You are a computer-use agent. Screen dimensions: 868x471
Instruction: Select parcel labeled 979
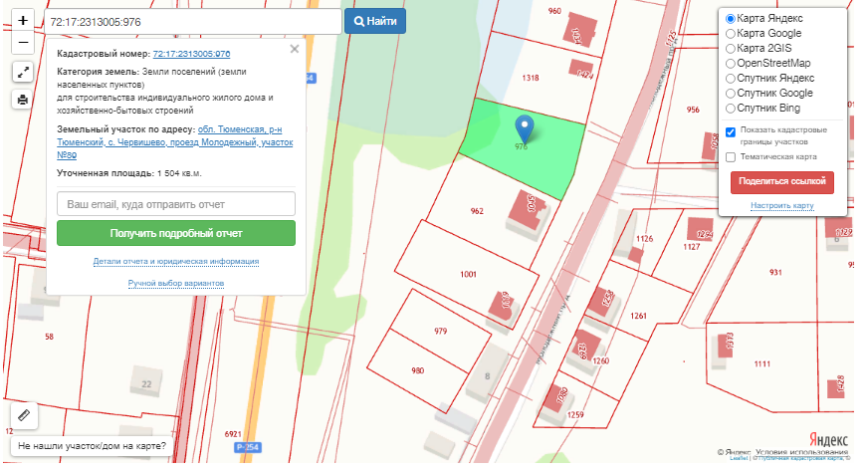[x=440, y=331]
